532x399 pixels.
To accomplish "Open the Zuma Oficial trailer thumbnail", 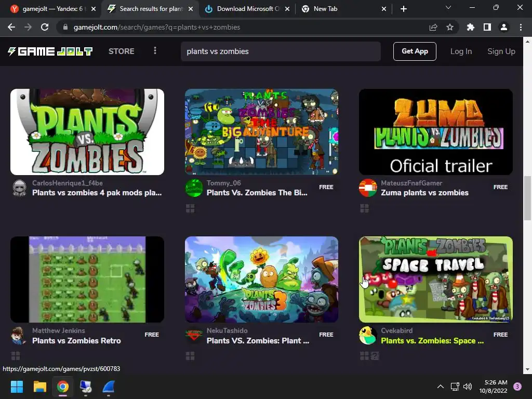I will coord(436,132).
